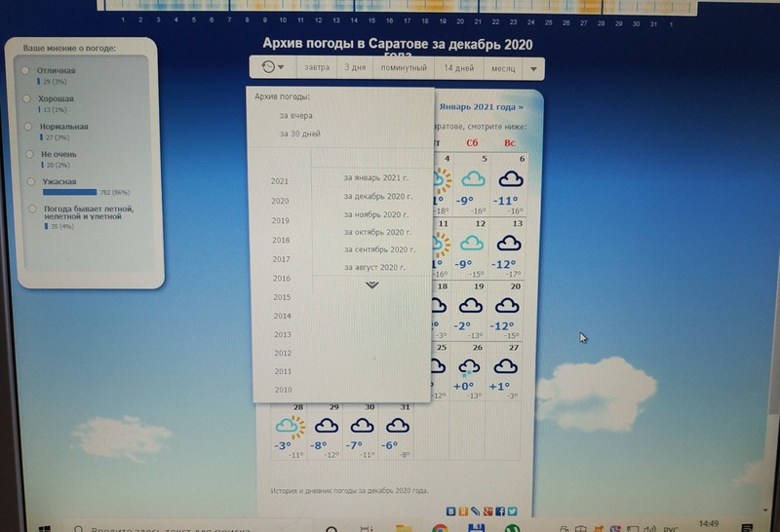Open Chrome from the taskbar

(440, 528)
